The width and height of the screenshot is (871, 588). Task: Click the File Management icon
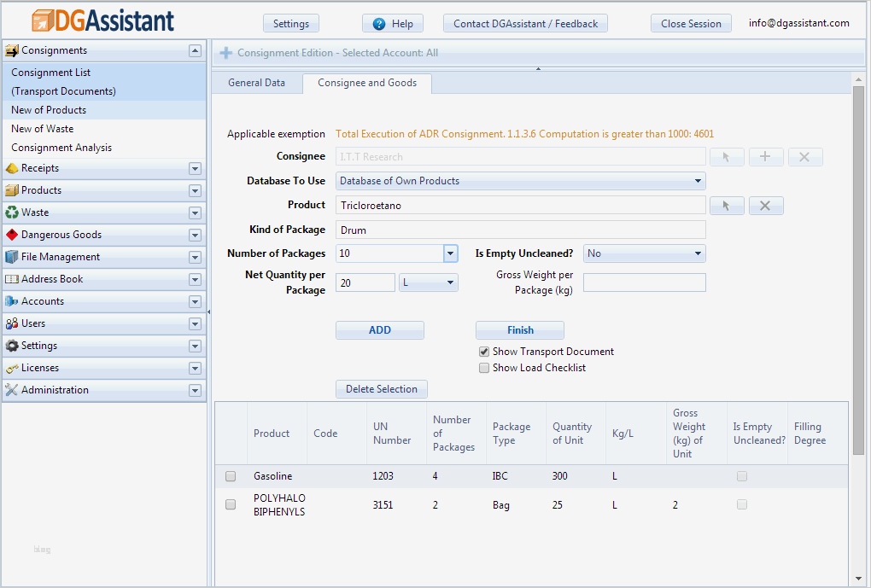click(x=12, y=257)
